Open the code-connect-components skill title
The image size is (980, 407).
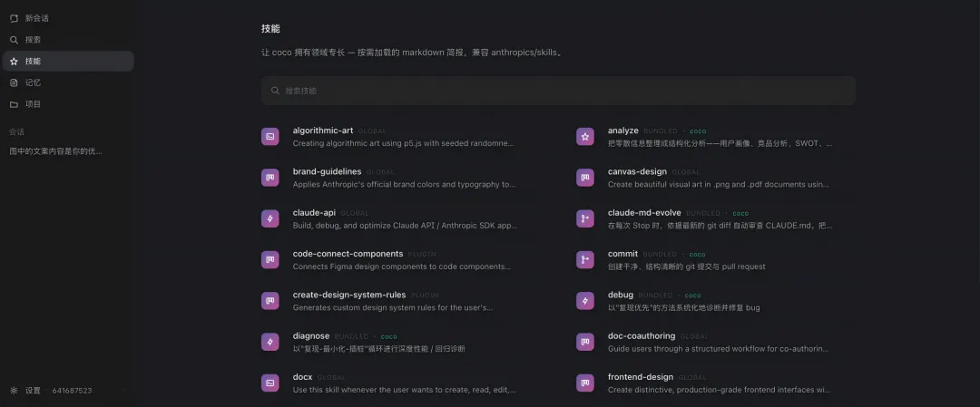click(348, 254)
